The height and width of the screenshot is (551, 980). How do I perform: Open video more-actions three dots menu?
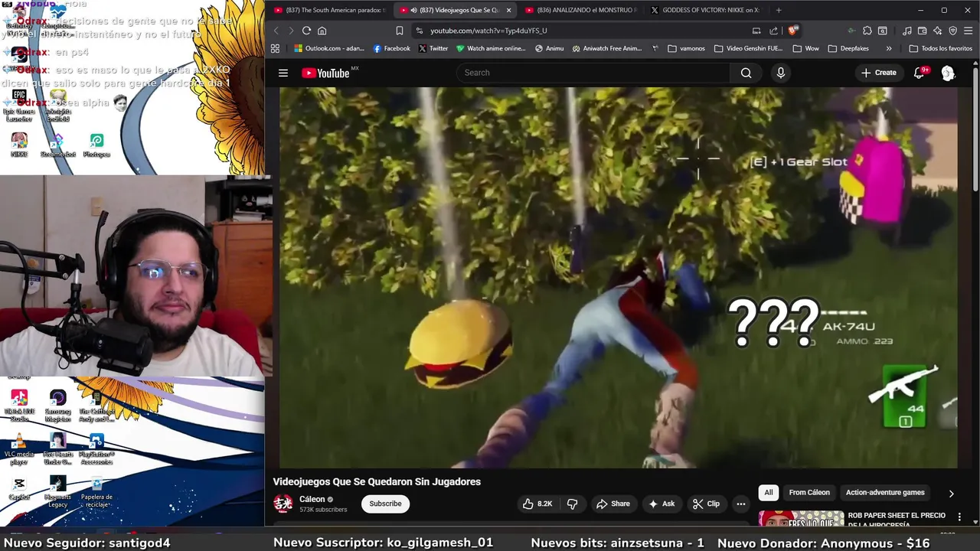coord(740,504)
